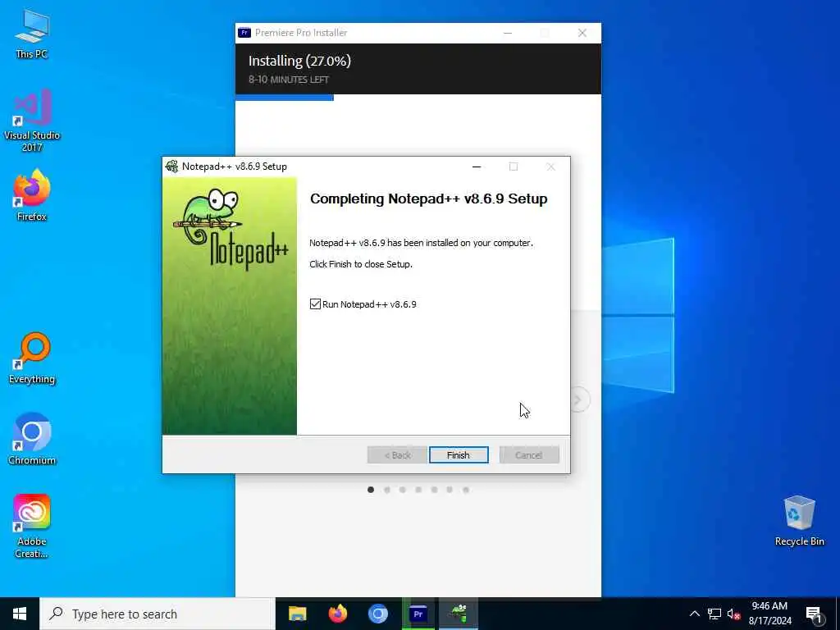
Task: Open the This PC desktop icon
Action: click(32, 34)
